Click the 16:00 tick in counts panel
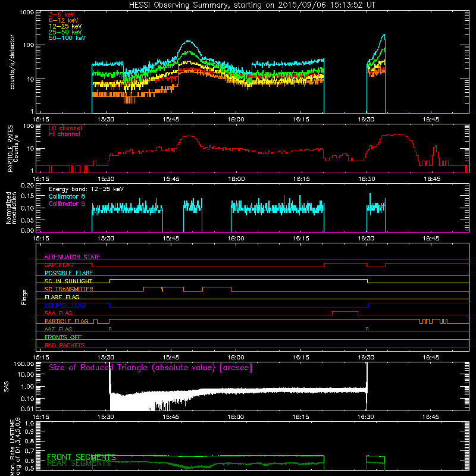 [236, 120]
